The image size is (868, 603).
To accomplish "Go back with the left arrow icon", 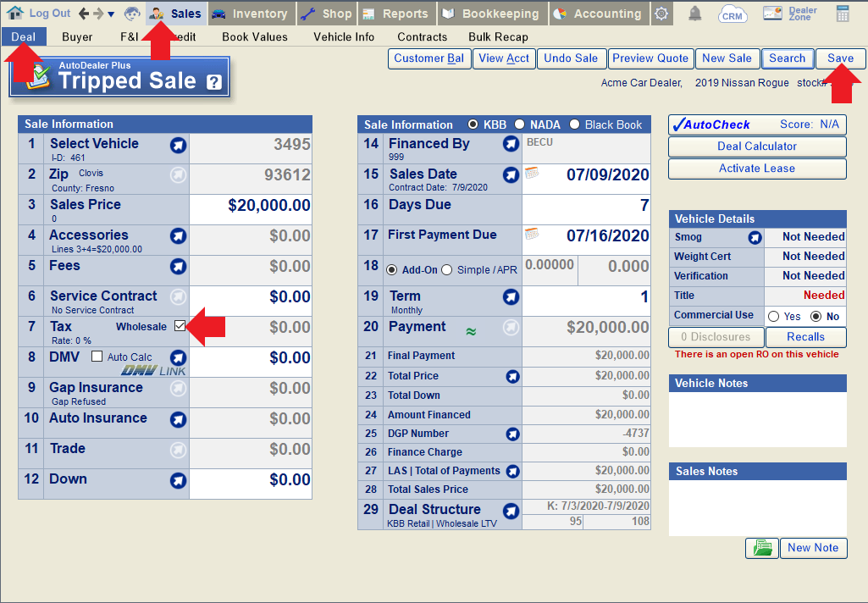I will click(x=84, y=14).
